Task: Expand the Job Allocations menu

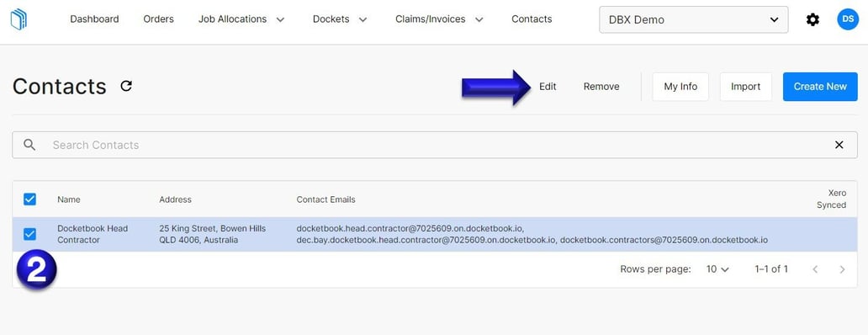Action: coord(241,19)
